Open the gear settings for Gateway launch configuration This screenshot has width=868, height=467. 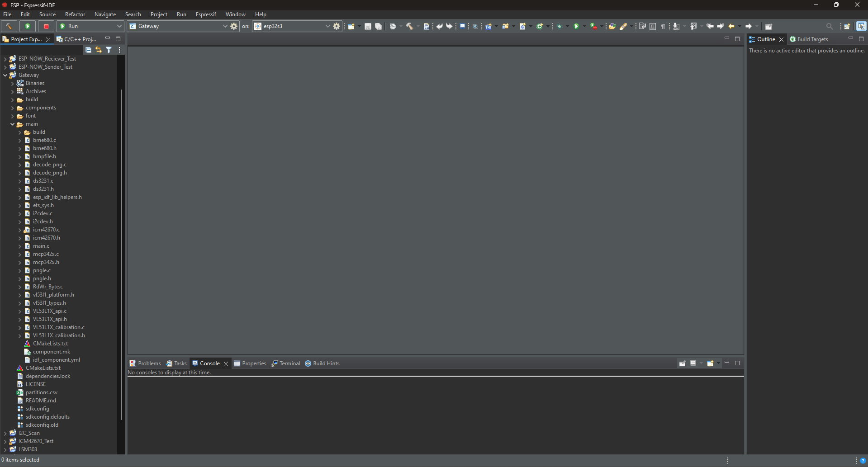click(x=234, y=26)
